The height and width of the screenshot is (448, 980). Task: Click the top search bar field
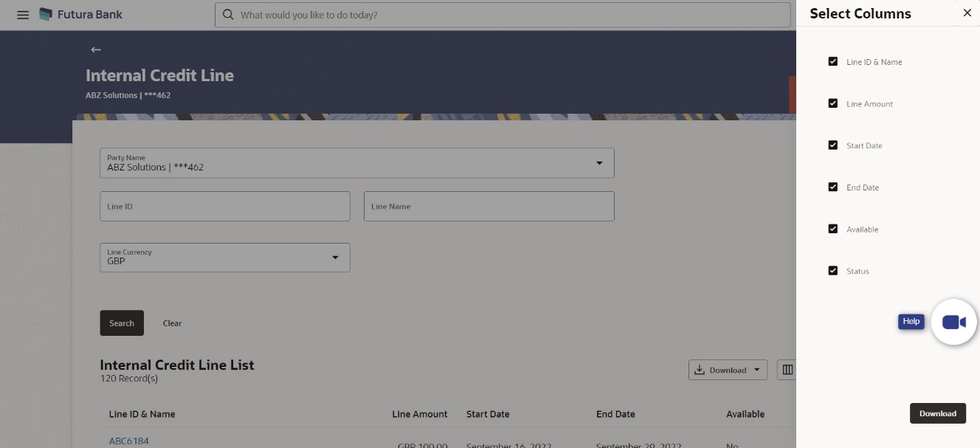pos(503,15)
